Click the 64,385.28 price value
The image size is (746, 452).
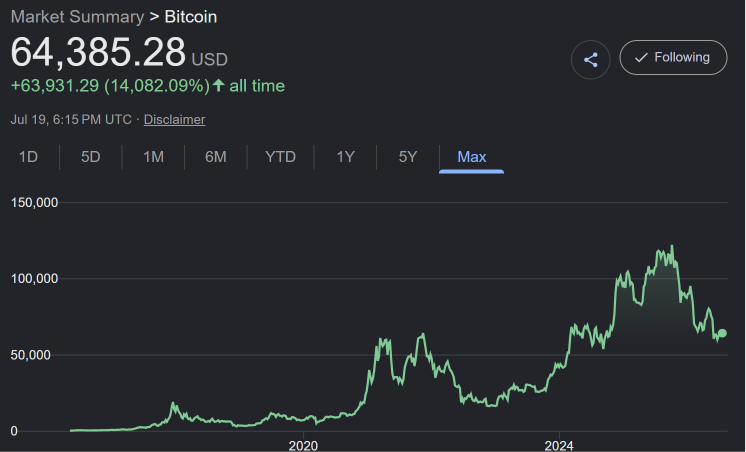click(98, 52)
